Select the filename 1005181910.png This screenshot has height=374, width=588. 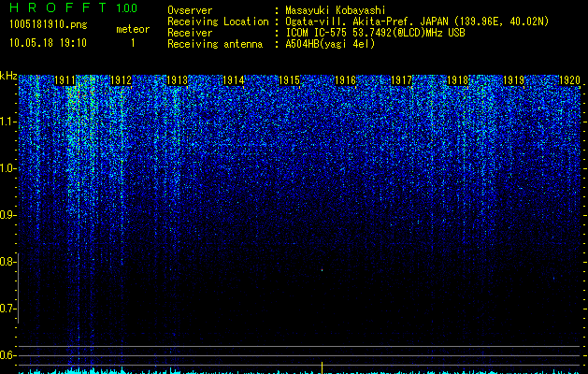[49, 25]
